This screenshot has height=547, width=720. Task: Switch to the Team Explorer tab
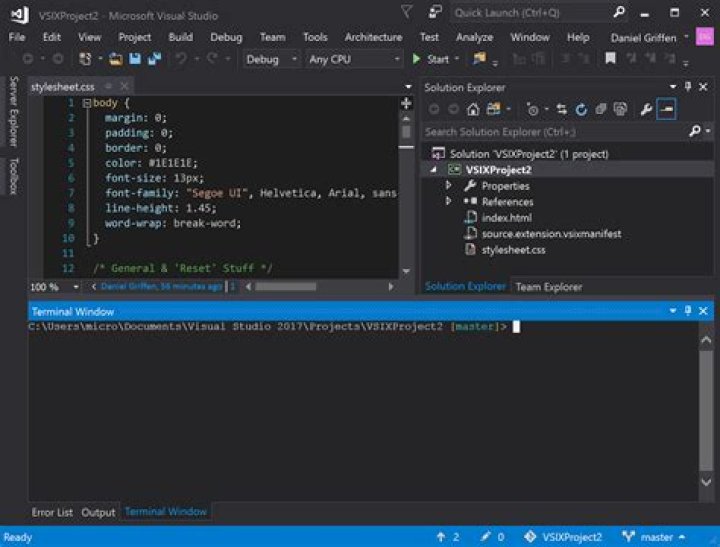pos(549,287)
